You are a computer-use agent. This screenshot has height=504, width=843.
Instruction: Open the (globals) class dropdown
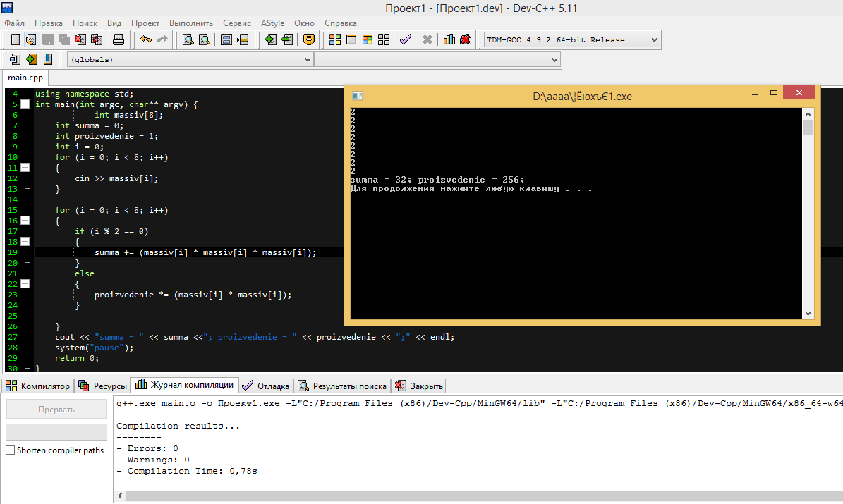(190, 60)
